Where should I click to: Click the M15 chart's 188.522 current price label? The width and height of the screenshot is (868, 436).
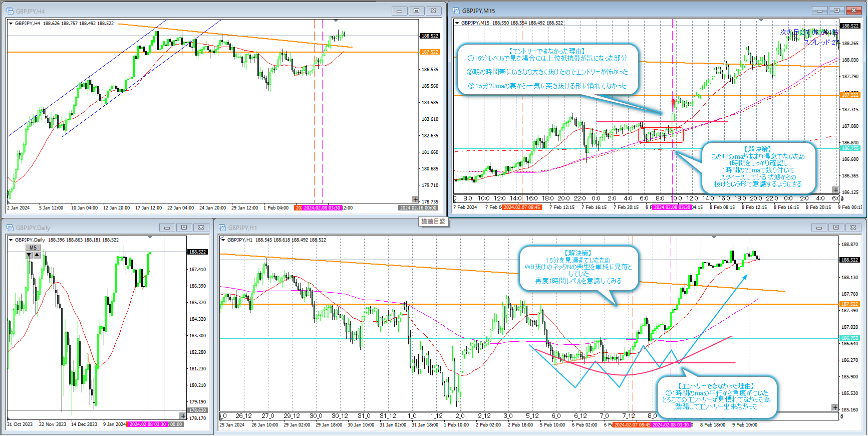tap(850, 26)
